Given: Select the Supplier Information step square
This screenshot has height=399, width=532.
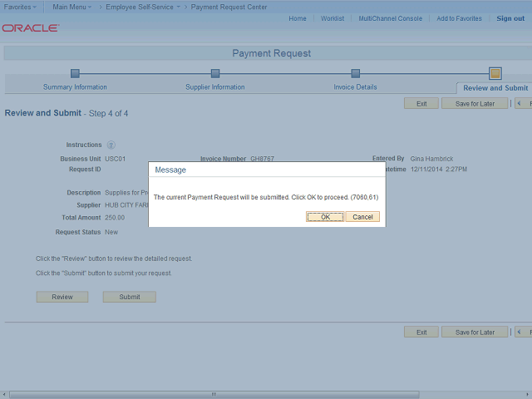Looking at the screenshot, I should pos(215,73).
